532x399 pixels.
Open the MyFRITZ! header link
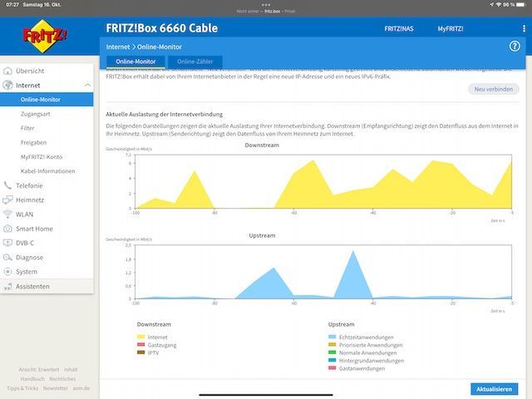451,29
